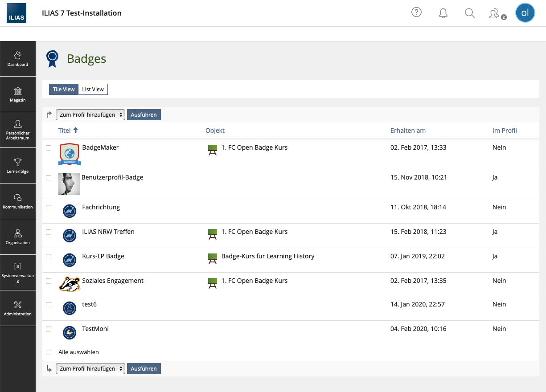The image size is (546, 392).
Task: Tick the Alle auswählen checkbox
Action: [x=49, y=352]
